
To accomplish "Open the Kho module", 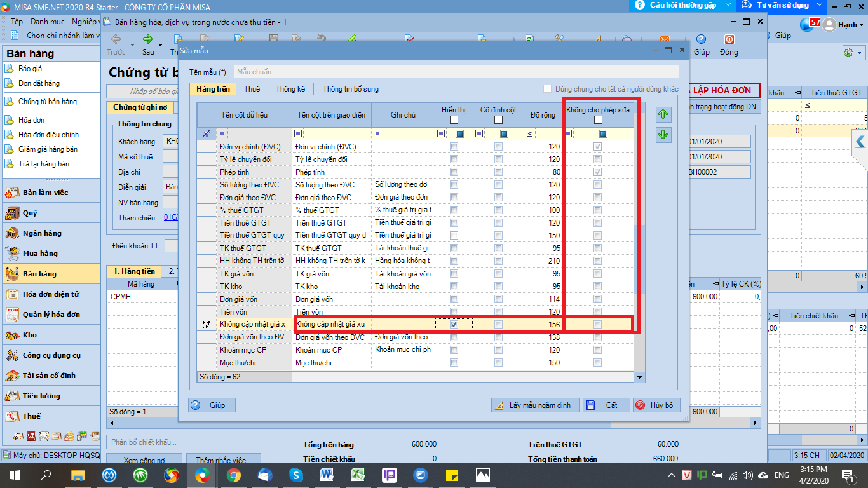I will click(51, 335).
